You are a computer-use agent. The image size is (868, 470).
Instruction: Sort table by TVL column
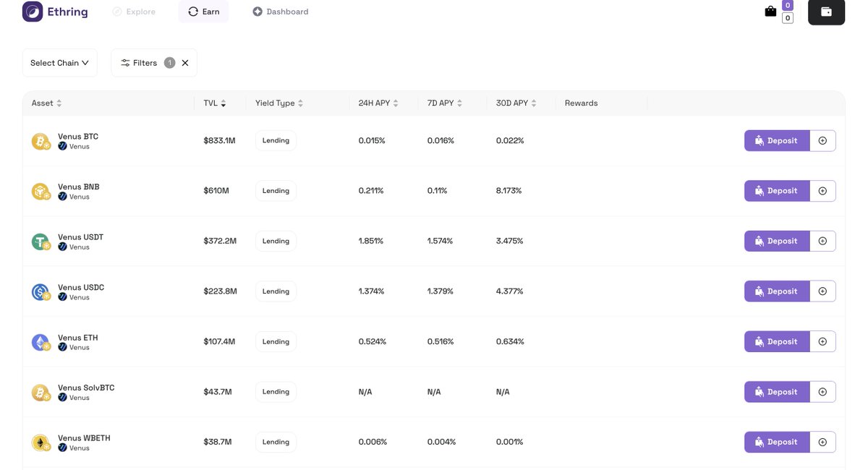[x=215, y=103]
